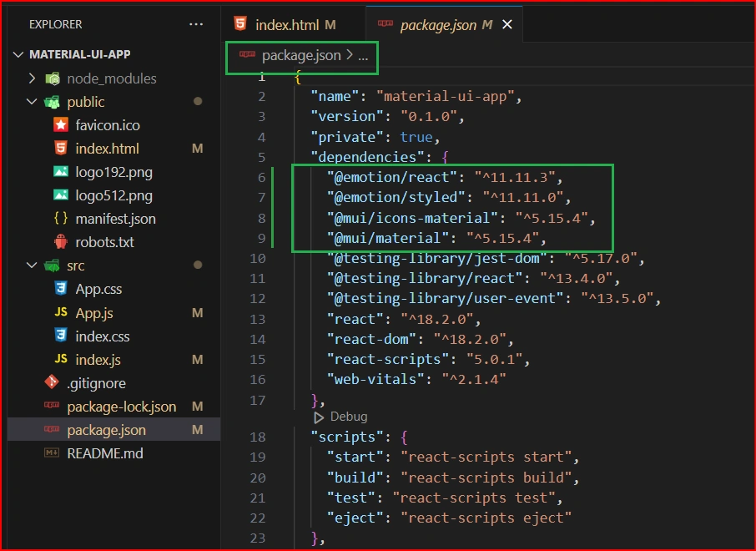The width and height of the screenshot is (756, 551).
Task: Click line number 18 in the gutter
Action: 258,437
